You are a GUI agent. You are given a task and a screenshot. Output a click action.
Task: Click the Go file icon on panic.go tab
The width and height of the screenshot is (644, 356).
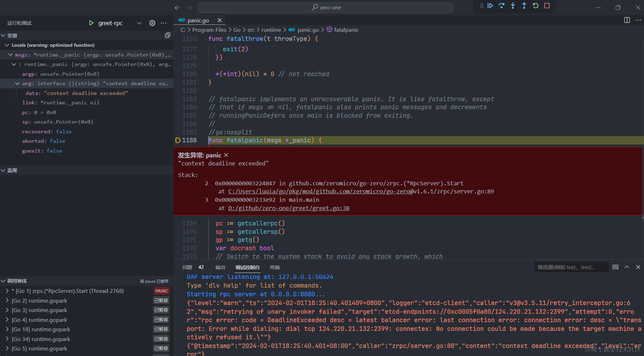[182, 20]
